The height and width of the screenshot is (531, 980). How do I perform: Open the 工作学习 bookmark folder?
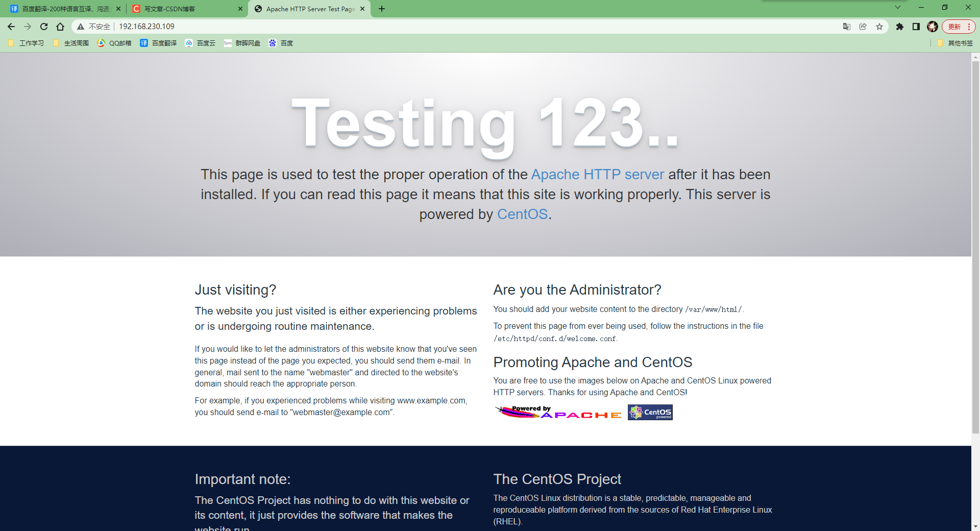(x=26, y=43)
